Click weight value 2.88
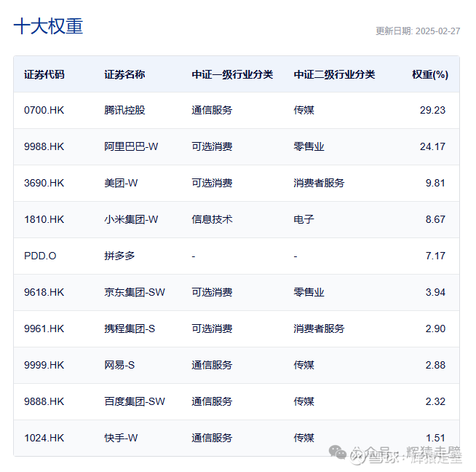 (x=435, y=365)
